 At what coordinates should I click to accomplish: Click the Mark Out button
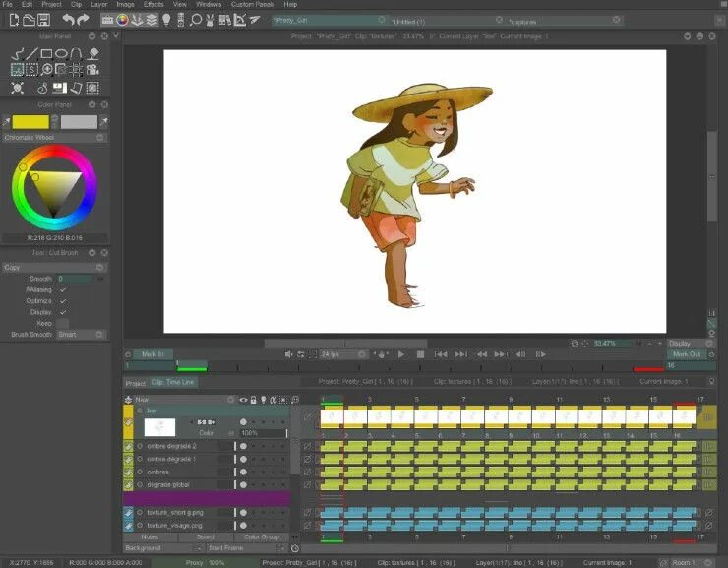tap(687, 354)
